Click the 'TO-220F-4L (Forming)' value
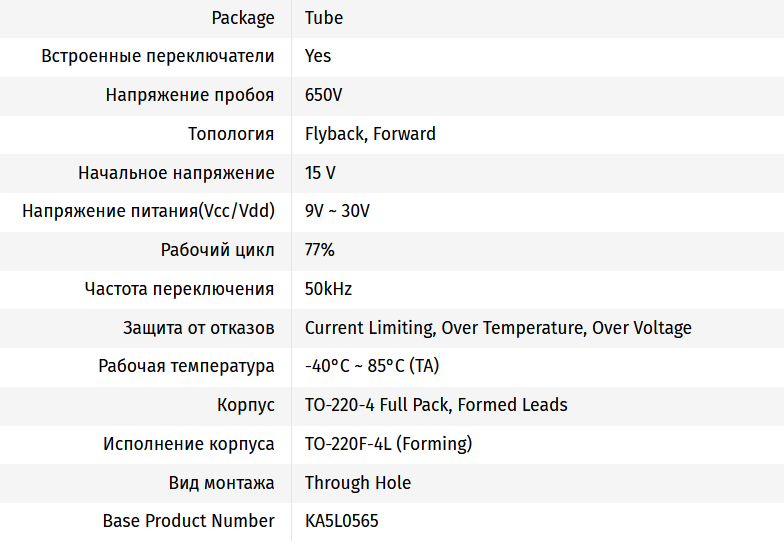 tap(388, 444)
